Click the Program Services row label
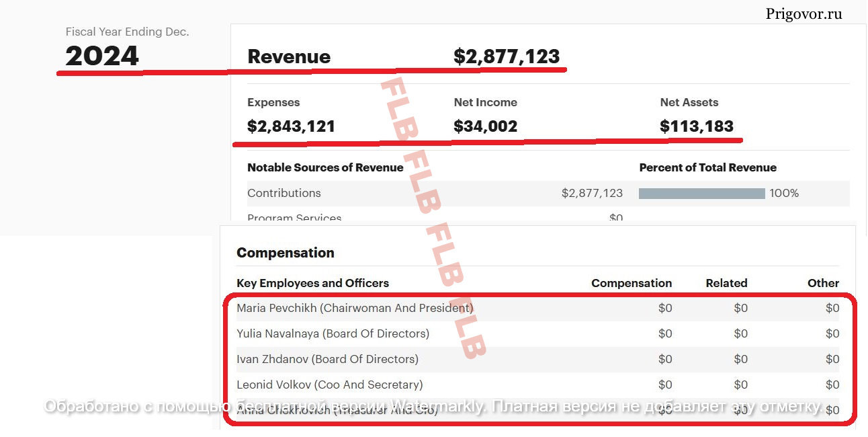 click(x=294, y=218)
